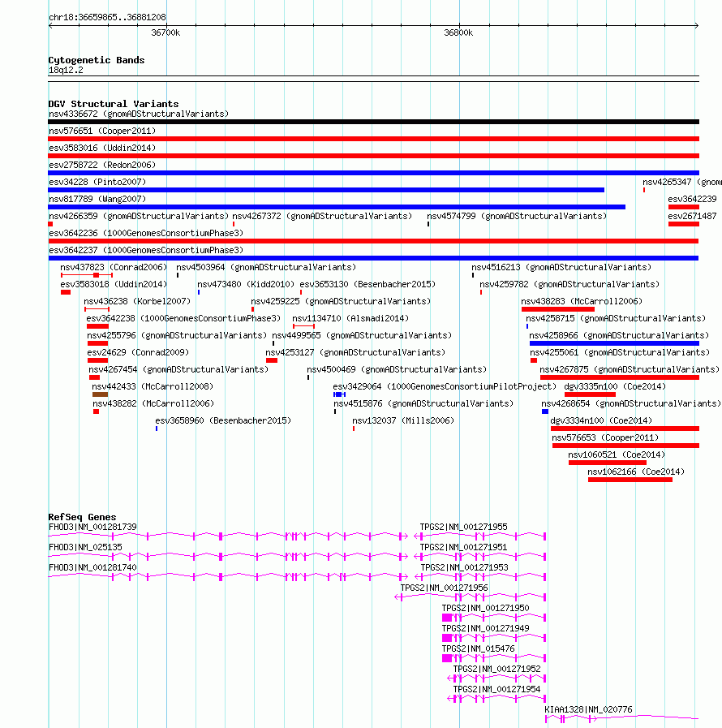Viewport: 722px width, 728px height.
Task: Click TPGS2|NM_001271956 transcript label
Action: tap(444, 588)
